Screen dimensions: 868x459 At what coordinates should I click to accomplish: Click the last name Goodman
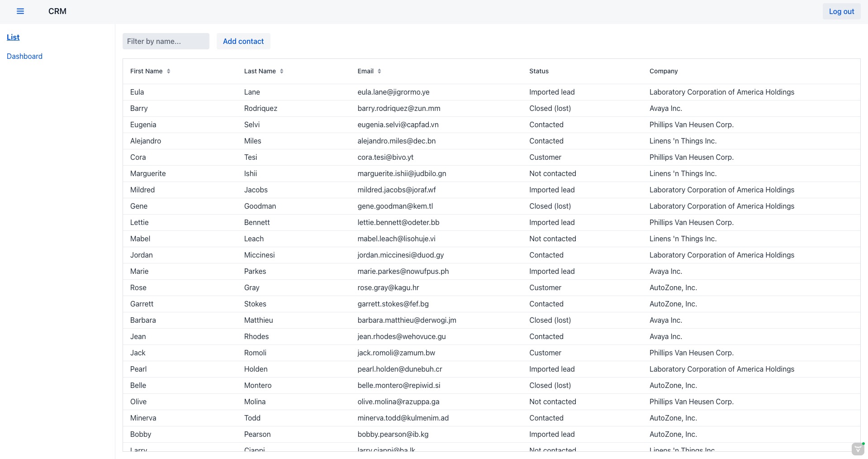260,206
